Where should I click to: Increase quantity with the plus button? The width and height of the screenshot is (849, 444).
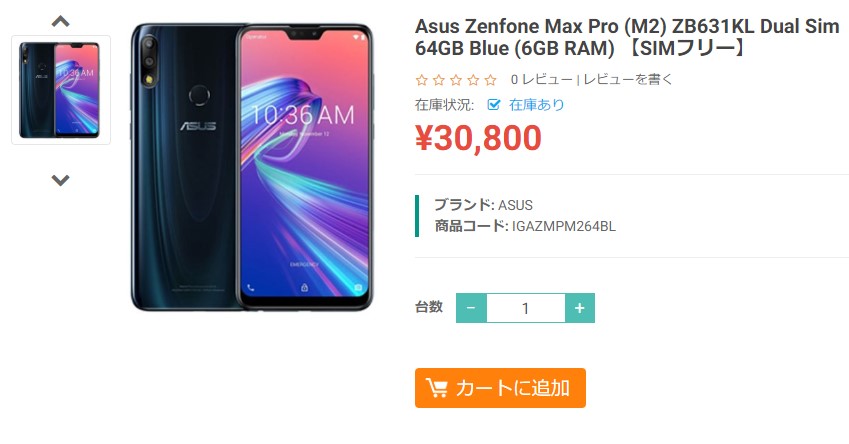click(x=580, y=308)
